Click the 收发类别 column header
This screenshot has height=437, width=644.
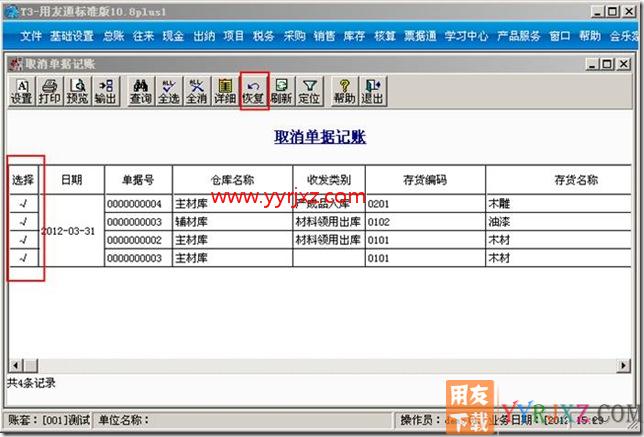329,179
